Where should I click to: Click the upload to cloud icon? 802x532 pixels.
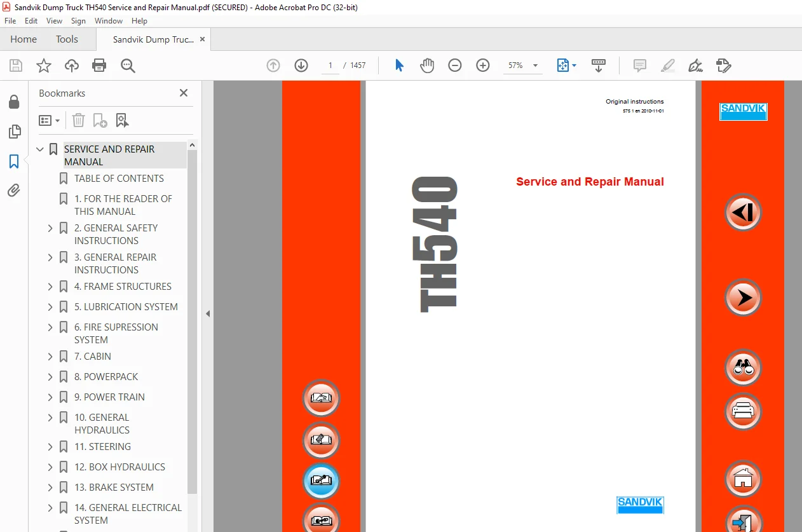(x=72, y=65)
